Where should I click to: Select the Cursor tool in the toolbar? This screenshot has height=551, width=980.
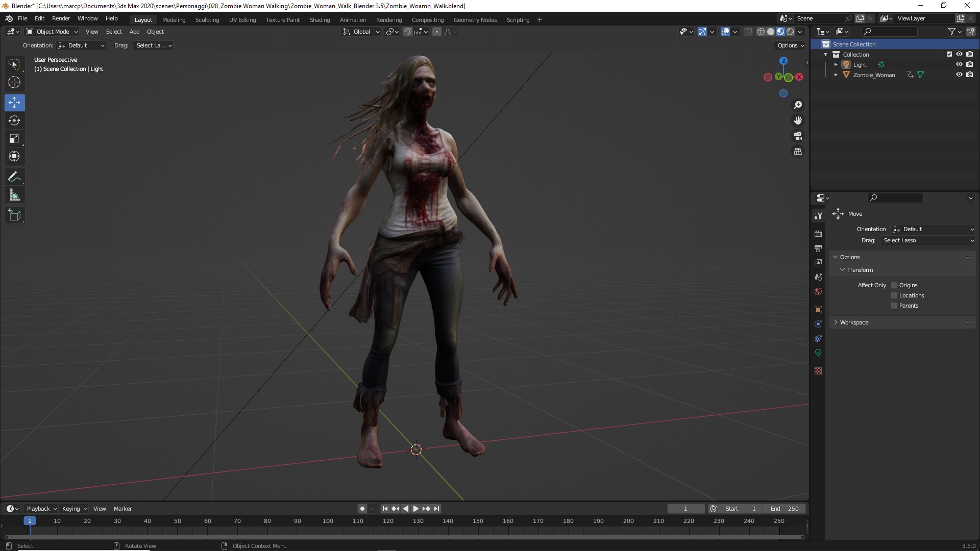(x=14, y=82)
